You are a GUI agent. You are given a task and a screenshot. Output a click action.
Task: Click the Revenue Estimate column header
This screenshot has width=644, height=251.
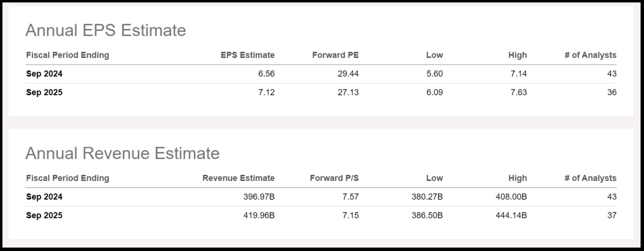pos(239,178)
